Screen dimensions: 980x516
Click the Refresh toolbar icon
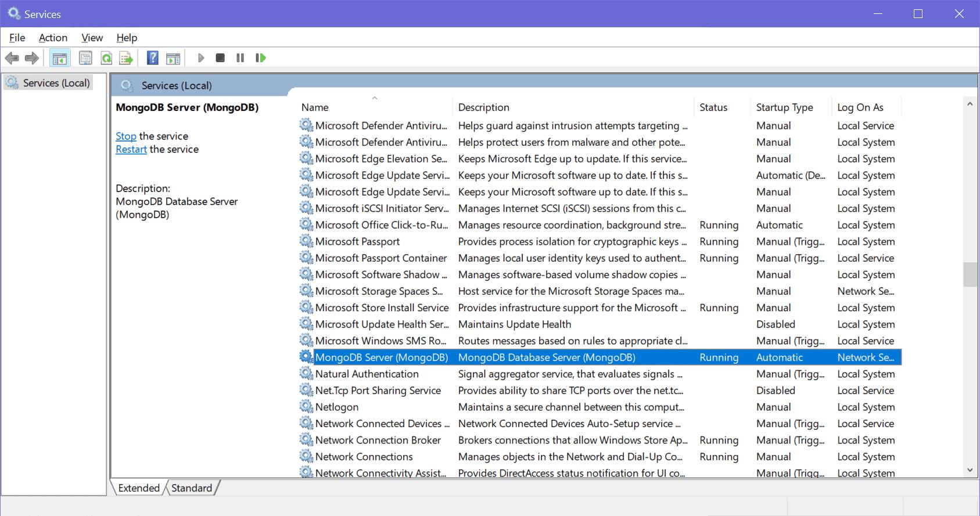(106, 58)
